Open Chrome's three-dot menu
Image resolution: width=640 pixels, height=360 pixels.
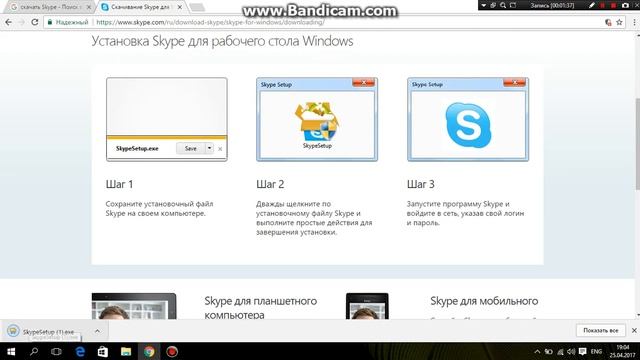634,22
